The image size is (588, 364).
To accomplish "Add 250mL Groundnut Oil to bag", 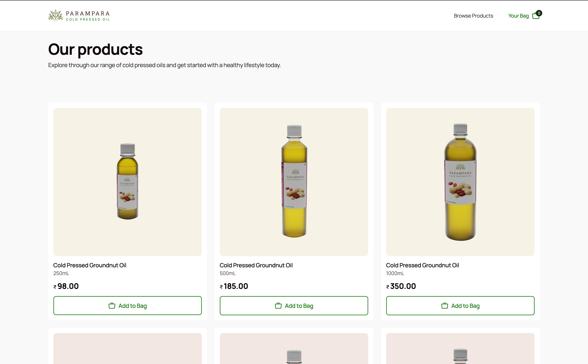I will 127,305.
